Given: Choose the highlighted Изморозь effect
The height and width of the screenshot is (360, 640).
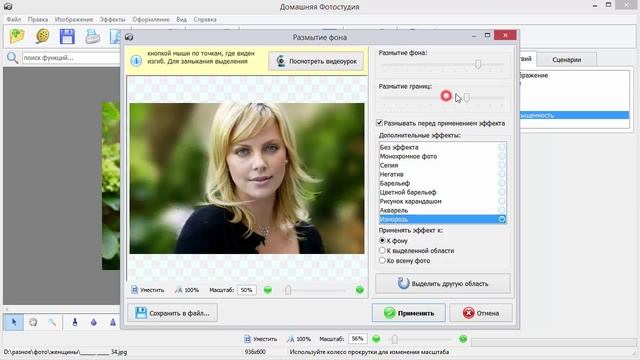Looking at the screenshot, I should (442, 219).
